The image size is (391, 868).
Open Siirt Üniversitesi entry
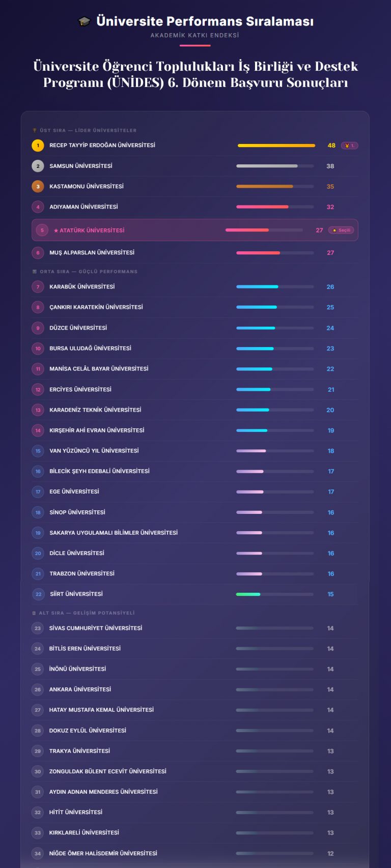click(x=76, y=594)
